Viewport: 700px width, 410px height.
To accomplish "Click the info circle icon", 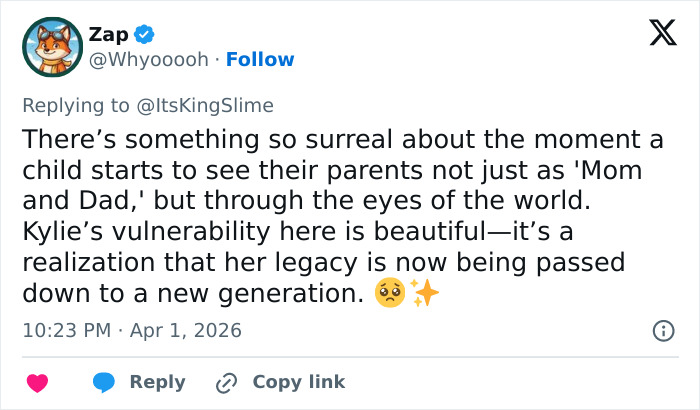I will [662, 330].
